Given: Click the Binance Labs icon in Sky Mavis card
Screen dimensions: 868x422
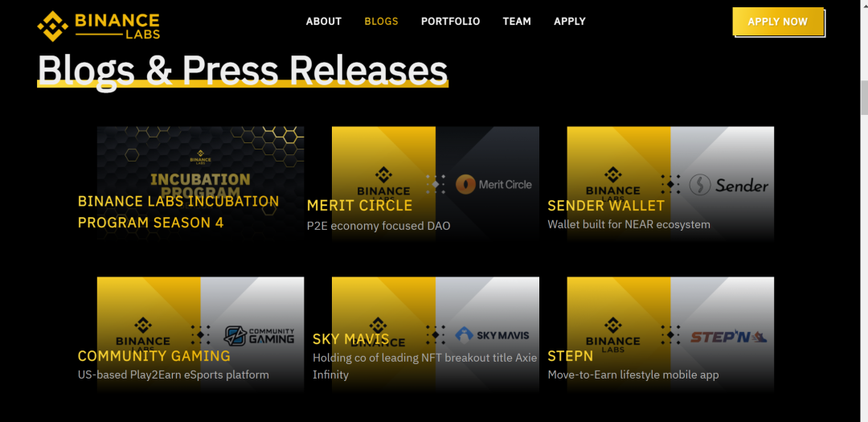Looking at the screenshot, I should pos(378,326).
